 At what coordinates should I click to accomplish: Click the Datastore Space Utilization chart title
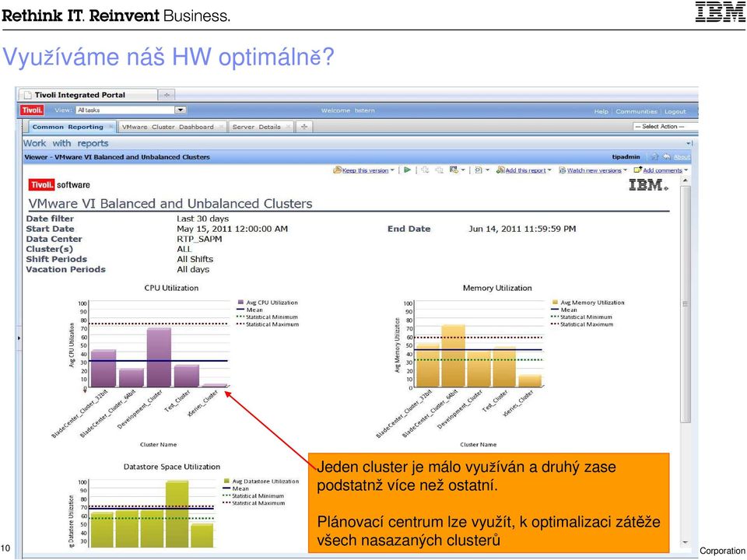click(x=172, y=467)
